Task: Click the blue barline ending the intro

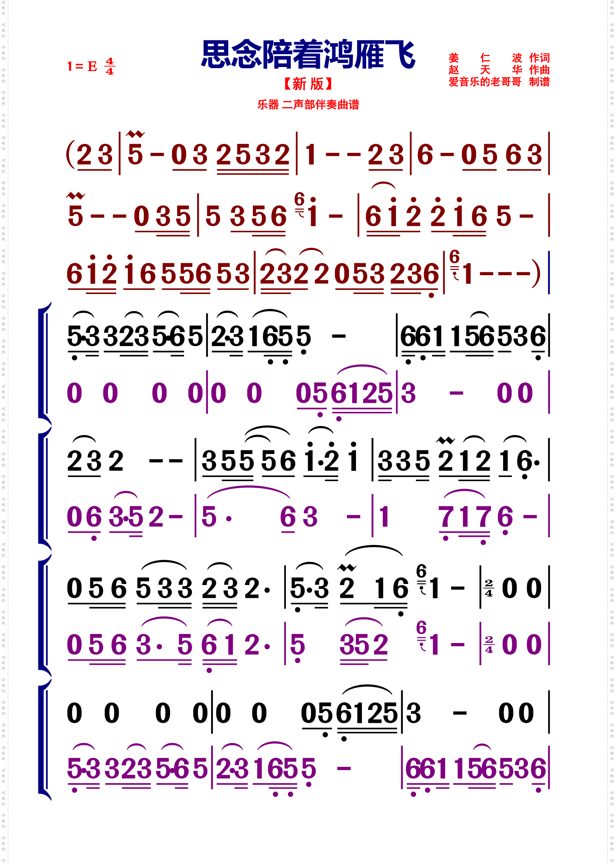Action: [549, 273]
